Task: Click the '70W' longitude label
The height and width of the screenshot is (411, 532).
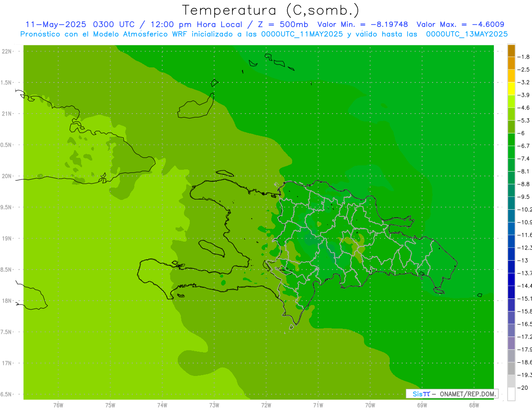Action: coord(370,405)
